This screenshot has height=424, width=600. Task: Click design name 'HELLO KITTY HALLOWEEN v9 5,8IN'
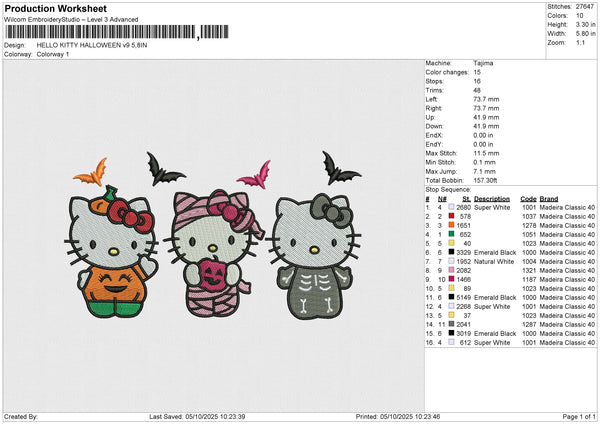tap(92, 45)
